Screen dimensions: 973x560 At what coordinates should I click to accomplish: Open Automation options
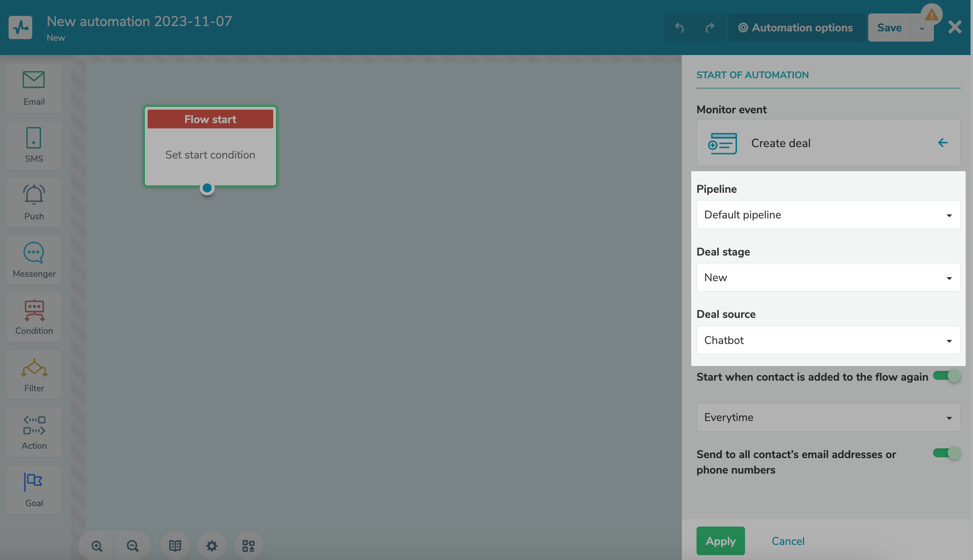pyautogui.click(x=796, y=28)
